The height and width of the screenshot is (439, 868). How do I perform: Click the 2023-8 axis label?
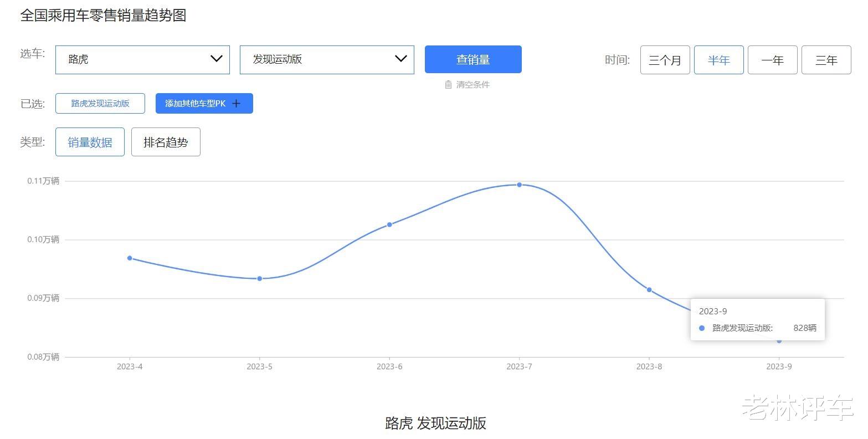[649, 366]
